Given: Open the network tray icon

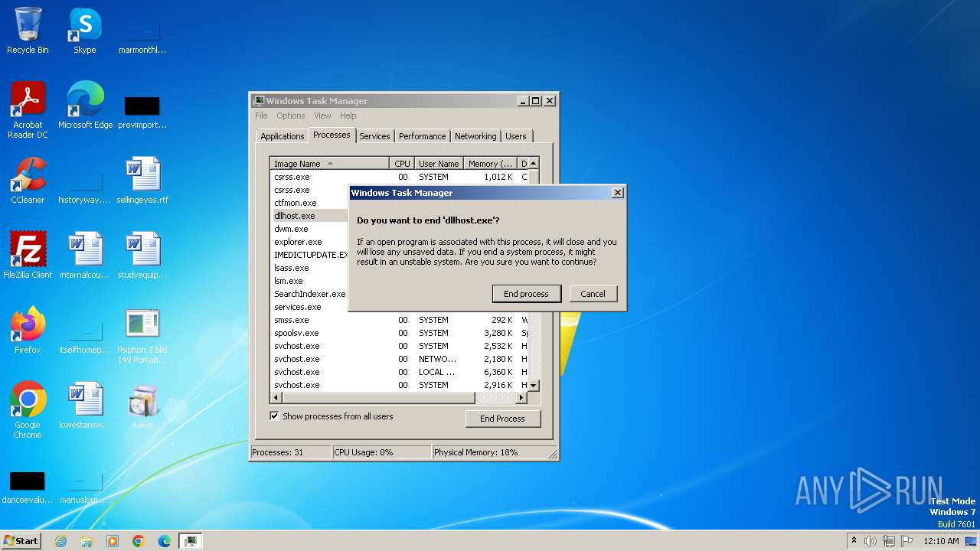Looking at the screenshot, I should (x=889, y=541).
